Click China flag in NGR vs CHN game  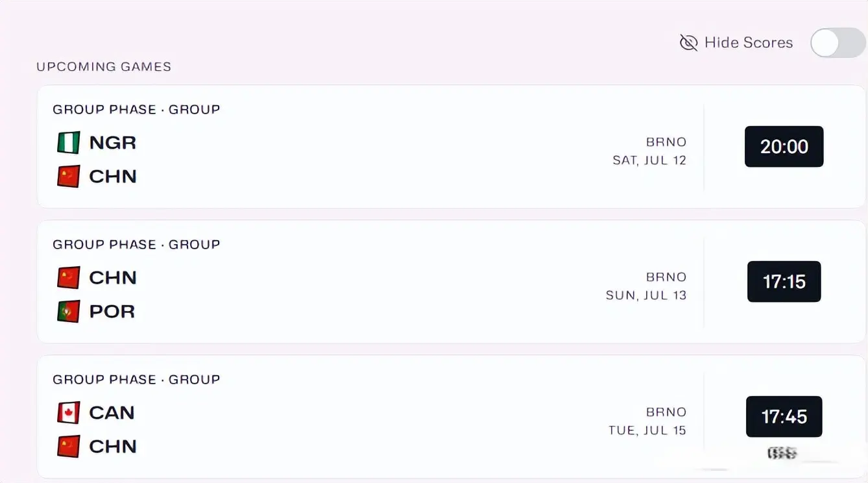69,177
